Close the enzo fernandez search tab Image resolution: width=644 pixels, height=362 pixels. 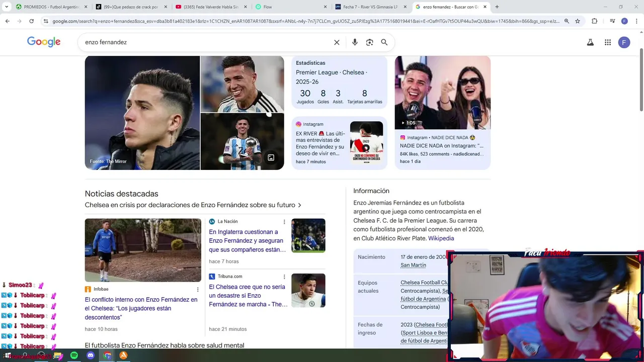[485, 7]
